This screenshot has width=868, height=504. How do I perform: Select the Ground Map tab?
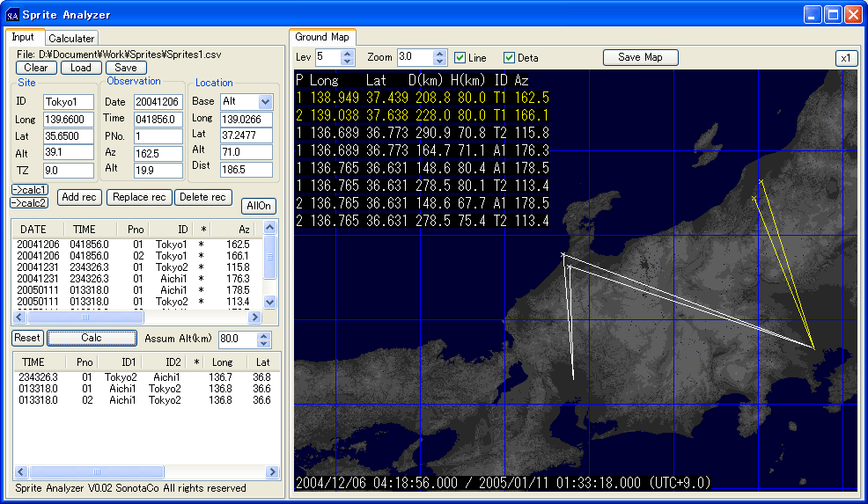[321, 37]
